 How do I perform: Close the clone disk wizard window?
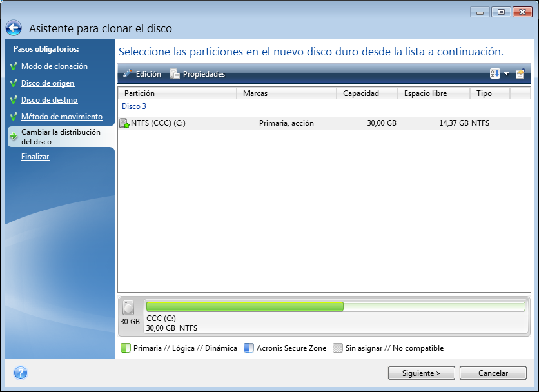522,12
